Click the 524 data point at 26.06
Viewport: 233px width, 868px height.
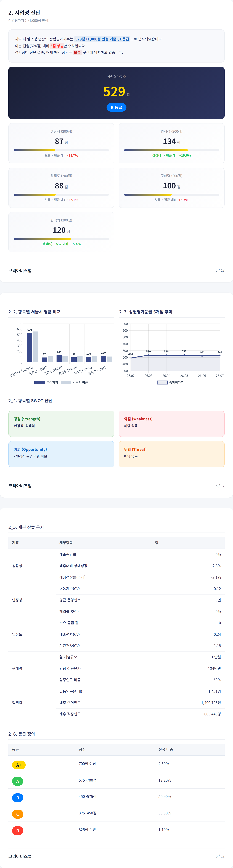click(x=202, y=356)
